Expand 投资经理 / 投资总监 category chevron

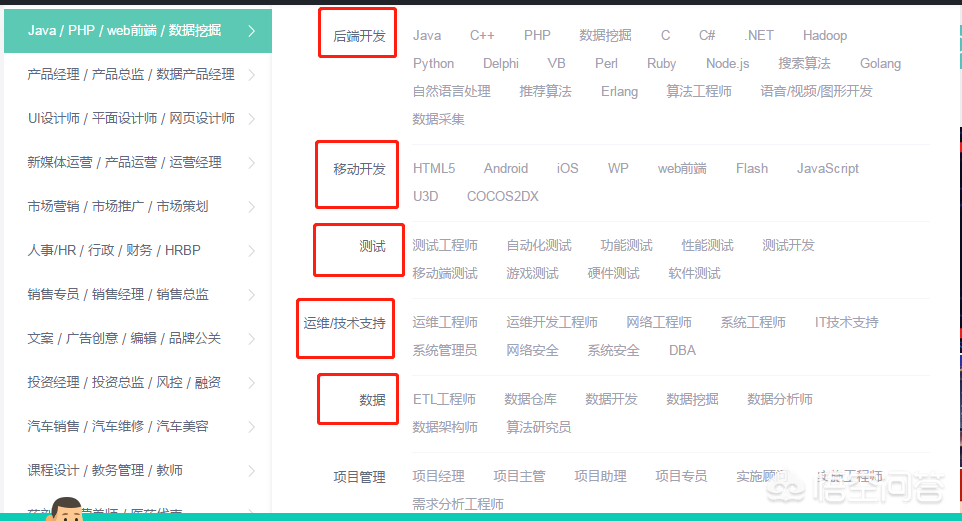coord(252,383)
